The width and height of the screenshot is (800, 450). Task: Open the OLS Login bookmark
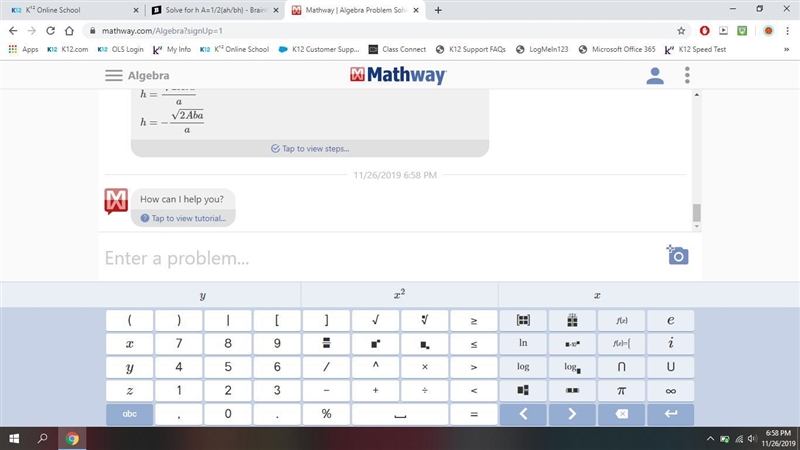(120, 49)
